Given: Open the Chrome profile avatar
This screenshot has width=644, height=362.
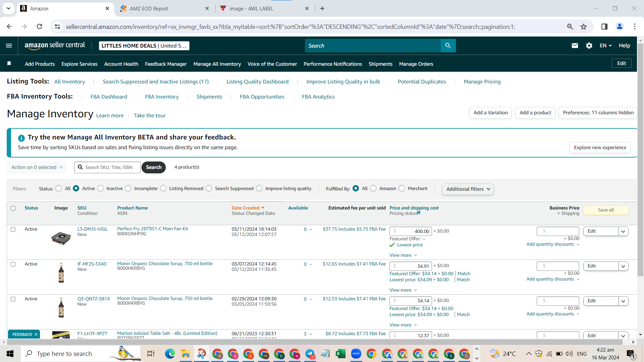Looking at the screenshot, I should (620, 26).
